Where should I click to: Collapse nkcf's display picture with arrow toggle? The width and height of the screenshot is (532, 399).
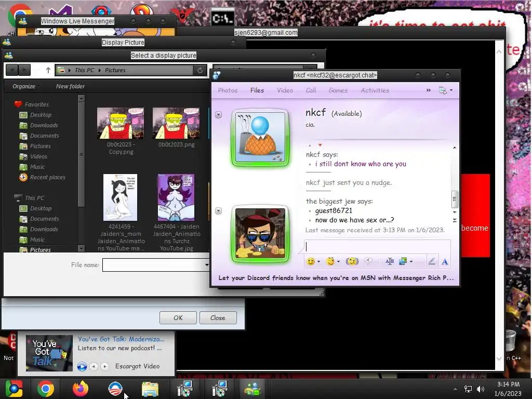pos(219,115)
